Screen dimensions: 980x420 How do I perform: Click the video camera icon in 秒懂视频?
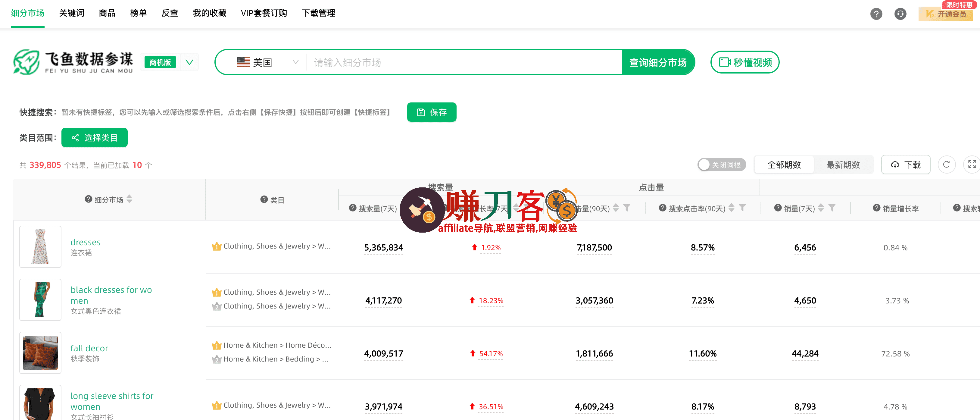[x=725, y=62]
